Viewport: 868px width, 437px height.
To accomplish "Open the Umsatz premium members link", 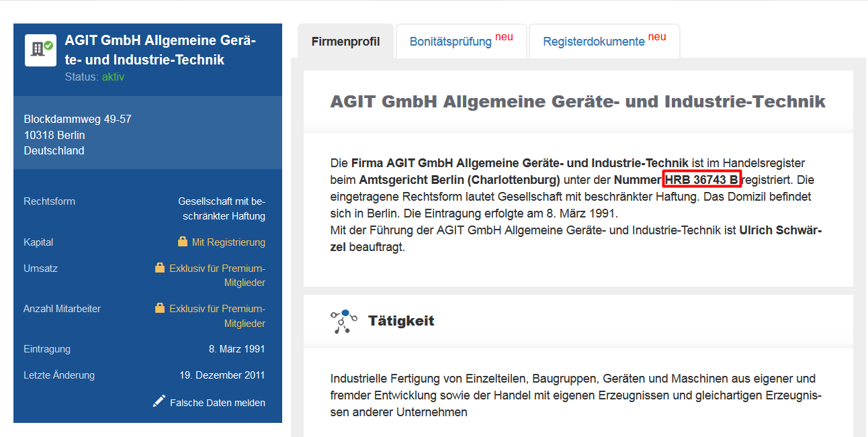I will 217,275.
